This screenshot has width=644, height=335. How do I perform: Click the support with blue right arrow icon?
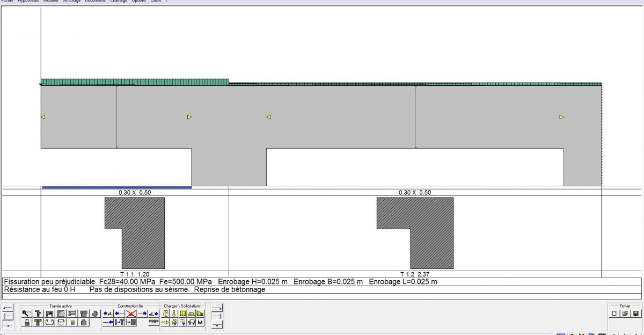[154, 314]
